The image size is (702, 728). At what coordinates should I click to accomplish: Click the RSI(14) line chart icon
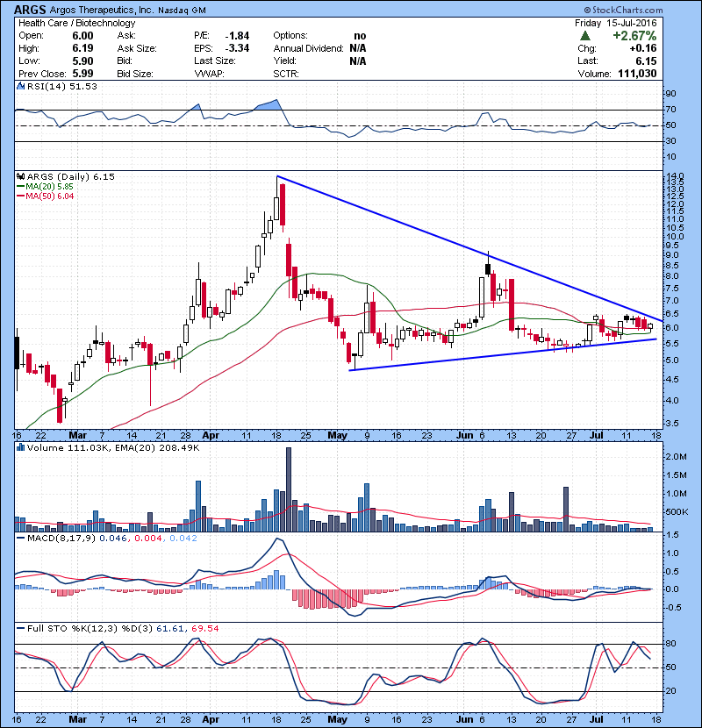[x=20, y=86]
